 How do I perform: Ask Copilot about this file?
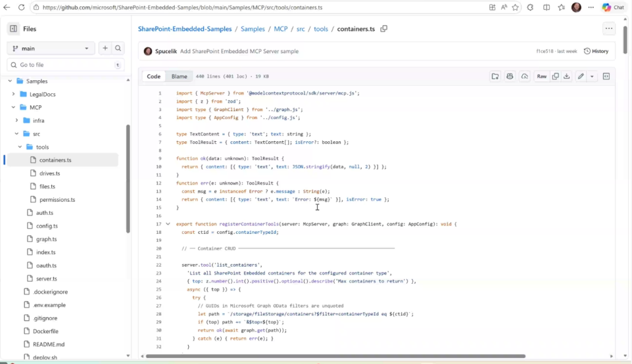(x=510, y=77)
